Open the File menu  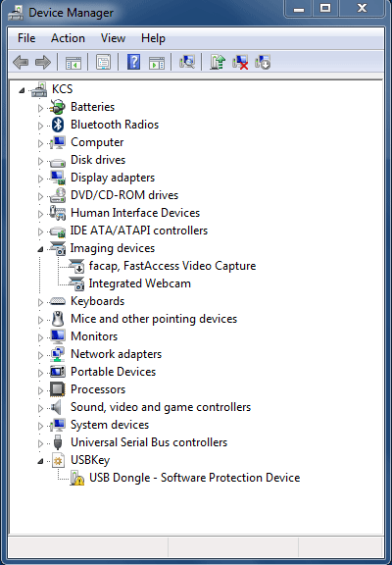coord(26,38)
